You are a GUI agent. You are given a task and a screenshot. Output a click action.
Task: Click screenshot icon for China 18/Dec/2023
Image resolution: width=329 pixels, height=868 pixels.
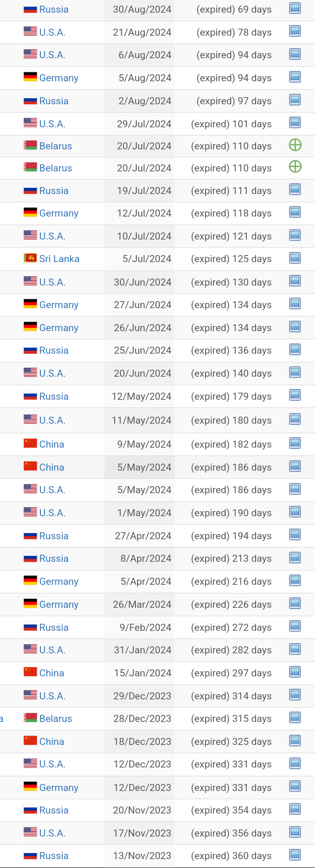tap(295, 741)
